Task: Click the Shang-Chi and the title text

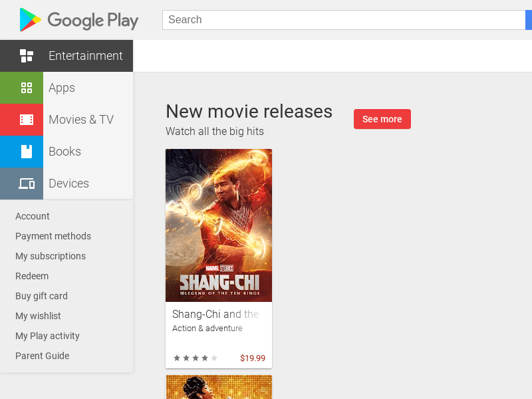Action: click(215, 314)
